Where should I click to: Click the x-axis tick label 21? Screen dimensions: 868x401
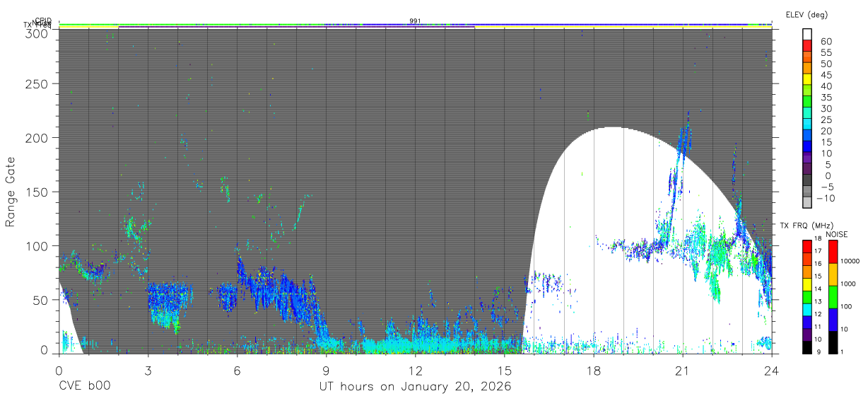[682, 370]
